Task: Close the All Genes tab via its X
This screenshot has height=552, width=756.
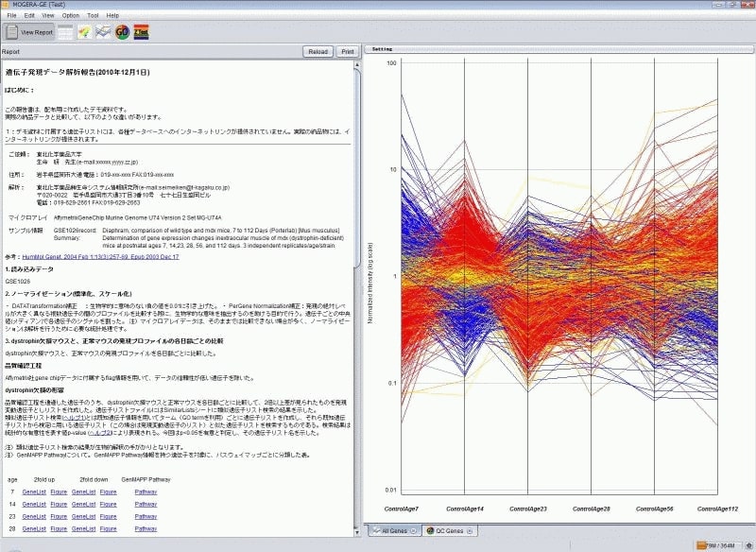Action: click(414, 531)
